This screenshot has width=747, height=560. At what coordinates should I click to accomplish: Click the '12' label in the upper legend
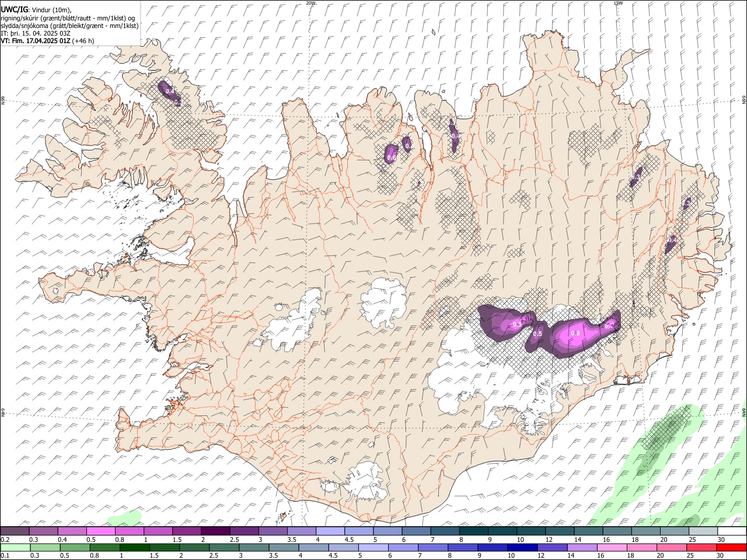(x=549, y=540)
